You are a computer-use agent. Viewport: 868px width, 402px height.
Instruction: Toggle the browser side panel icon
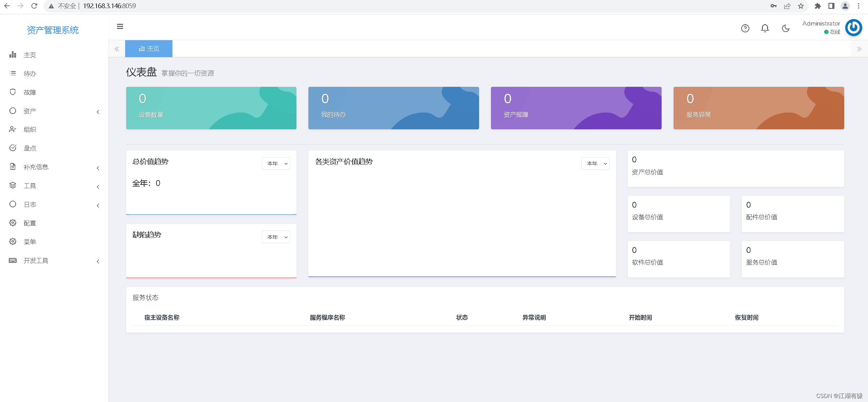831,6
